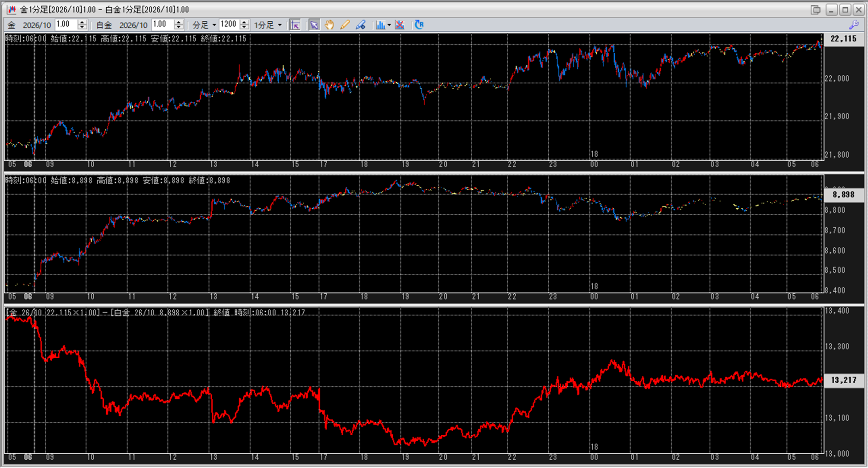Click the bar chart indicator icon
Viewport: 868px width, 468px height.
380,25
